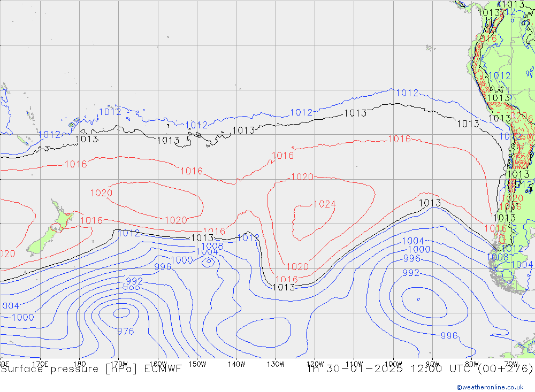Click the 1013 label above the Pacific high

[355, 113]
